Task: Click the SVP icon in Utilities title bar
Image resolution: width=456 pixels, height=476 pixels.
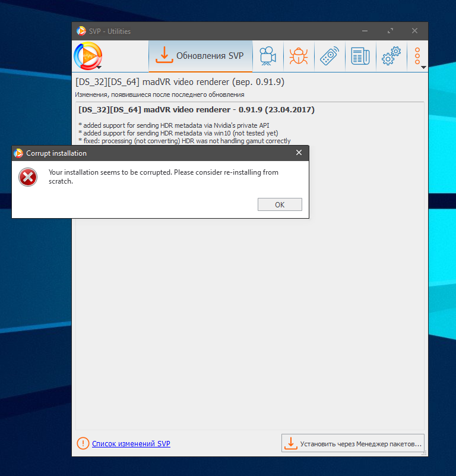Action: (x=81, y=31)
